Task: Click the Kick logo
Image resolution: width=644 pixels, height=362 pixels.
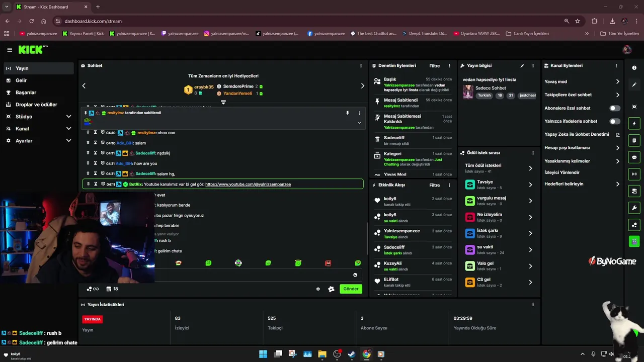Action: click(33, 49)
